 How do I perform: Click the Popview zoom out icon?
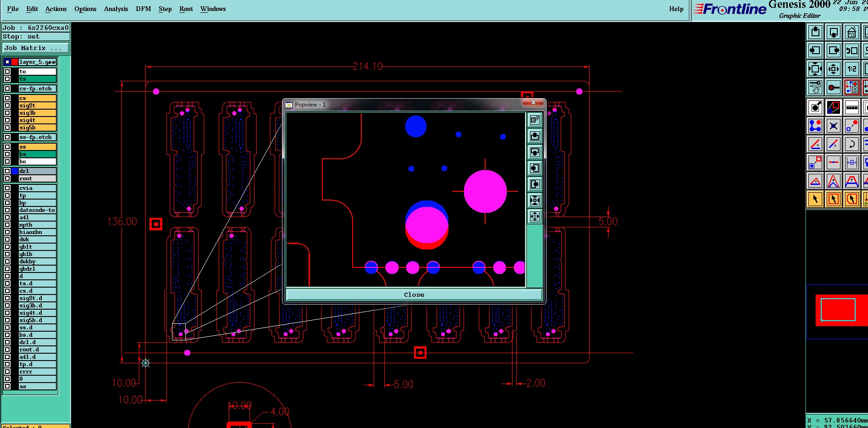pos(535,217)
